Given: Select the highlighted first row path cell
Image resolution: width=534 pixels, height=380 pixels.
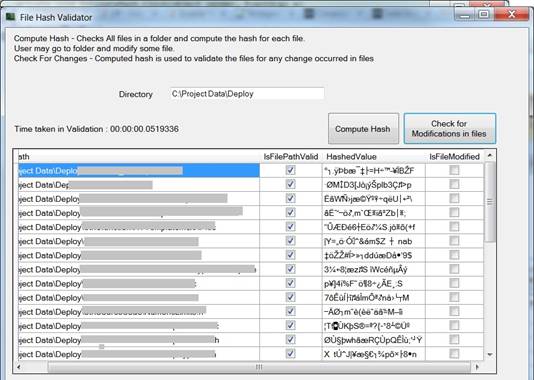Looking at the screenshot, I should tap(139, 170).
